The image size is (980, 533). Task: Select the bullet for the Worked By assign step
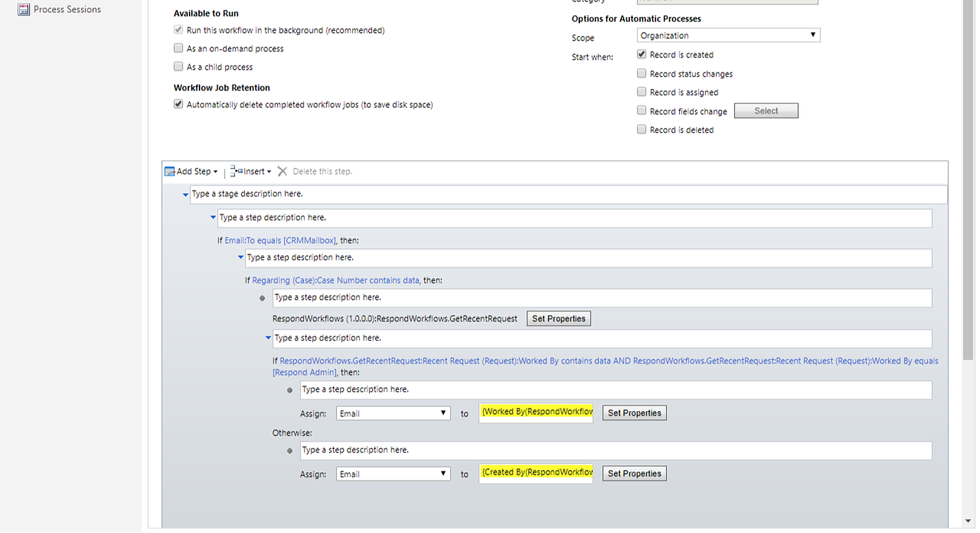(290, 390)
